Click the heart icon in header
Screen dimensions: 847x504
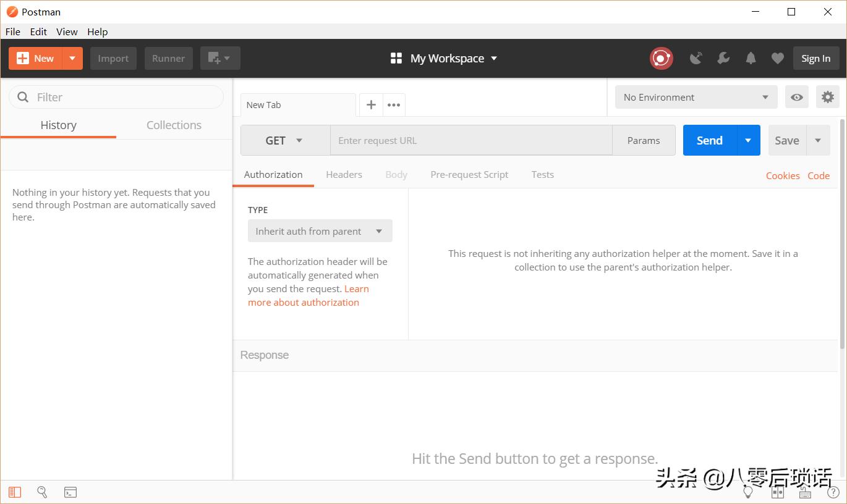tap(778, 58)
